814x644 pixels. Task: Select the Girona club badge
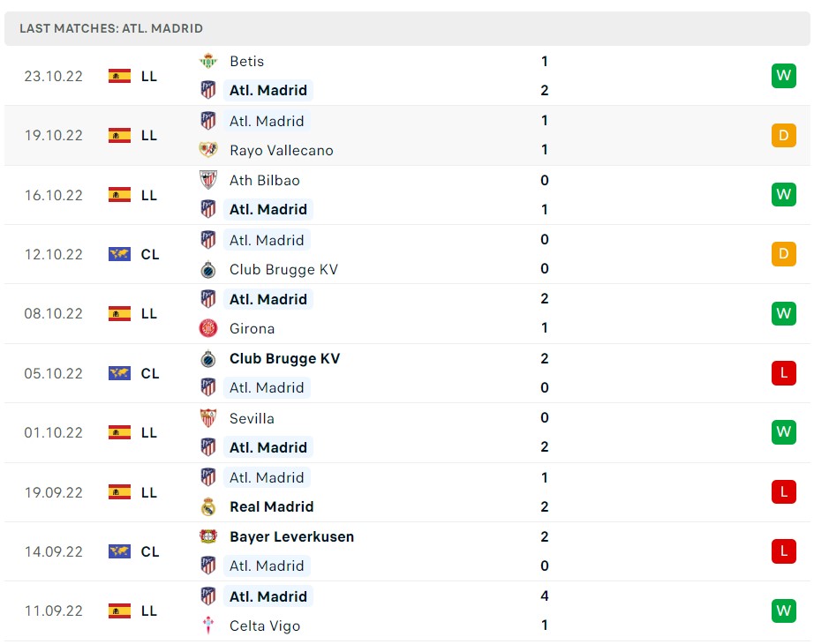click(x=208, y=328)
